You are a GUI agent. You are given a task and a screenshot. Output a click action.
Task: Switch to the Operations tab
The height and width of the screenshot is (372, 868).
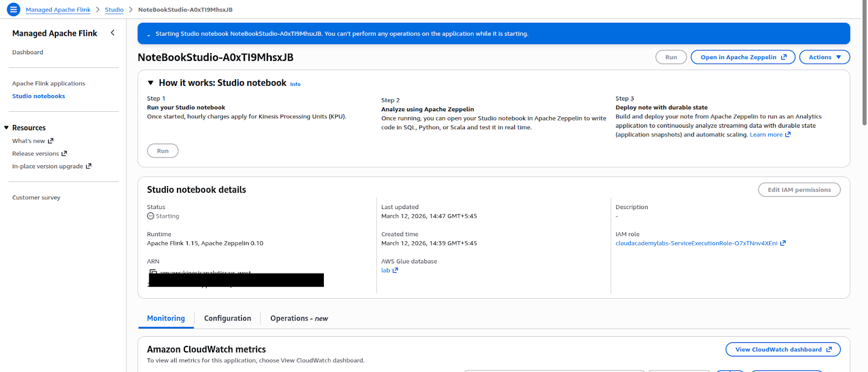pos(299,319)
